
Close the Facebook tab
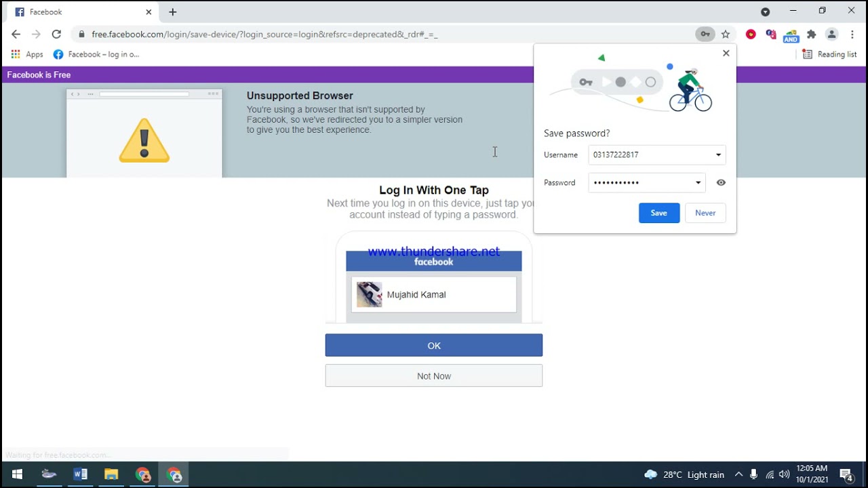(149, 12)
